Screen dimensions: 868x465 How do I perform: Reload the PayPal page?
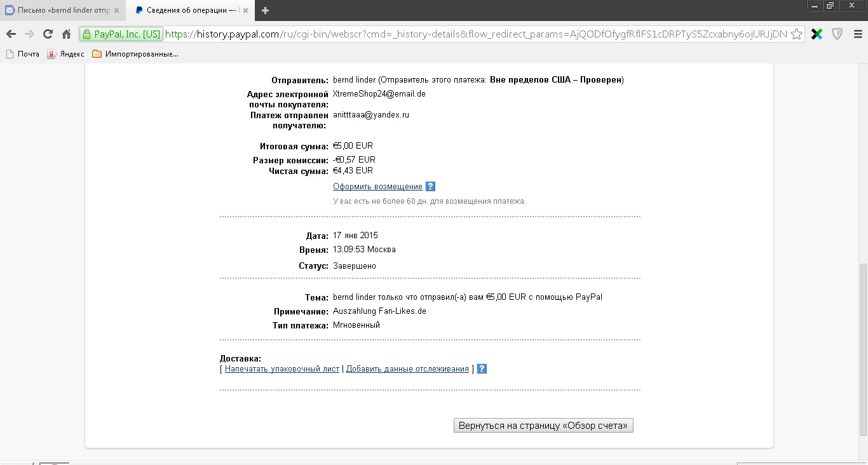click(48, 34)
